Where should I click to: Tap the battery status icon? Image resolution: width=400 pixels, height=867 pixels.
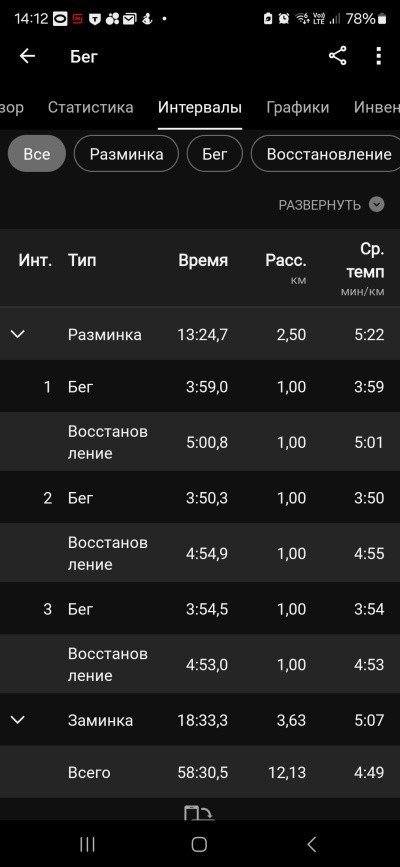pyautogui.click(x=382, y=19)
